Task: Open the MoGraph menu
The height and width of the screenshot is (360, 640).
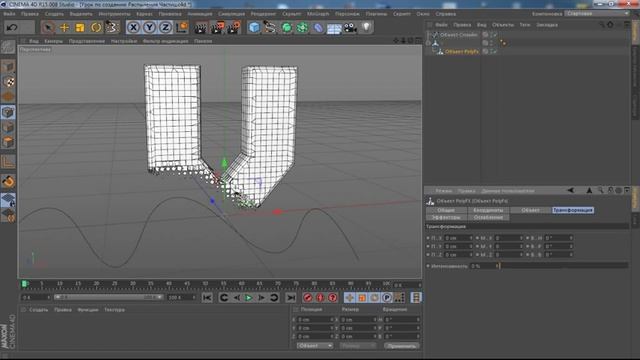Action: 318,13
